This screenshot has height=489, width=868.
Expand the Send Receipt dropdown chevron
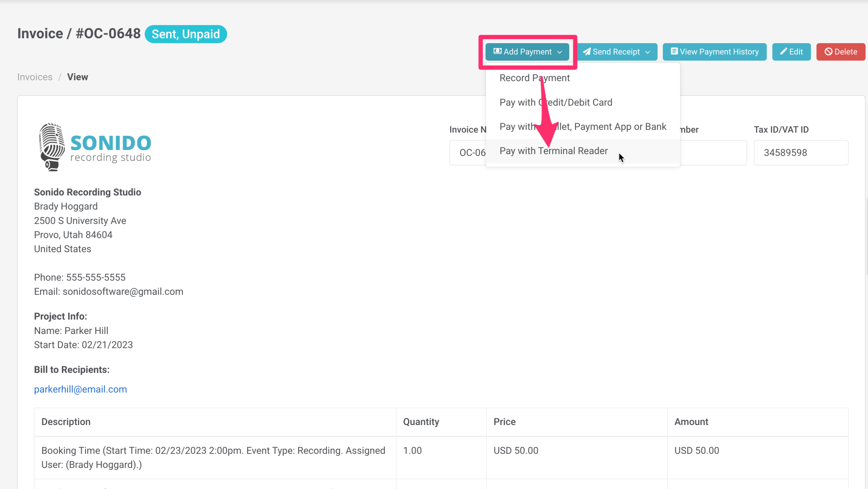tap(648, 52)
